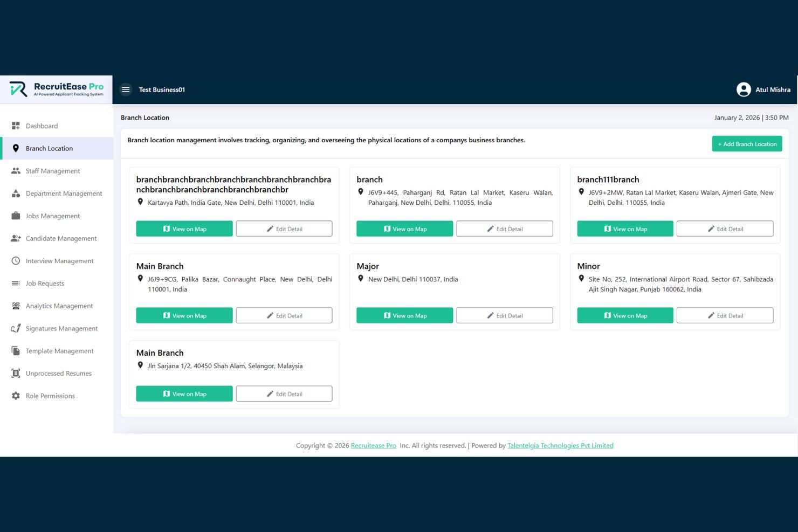Open Candidate Management menu item
Screen dimensions: 798x532
point(61,238)
